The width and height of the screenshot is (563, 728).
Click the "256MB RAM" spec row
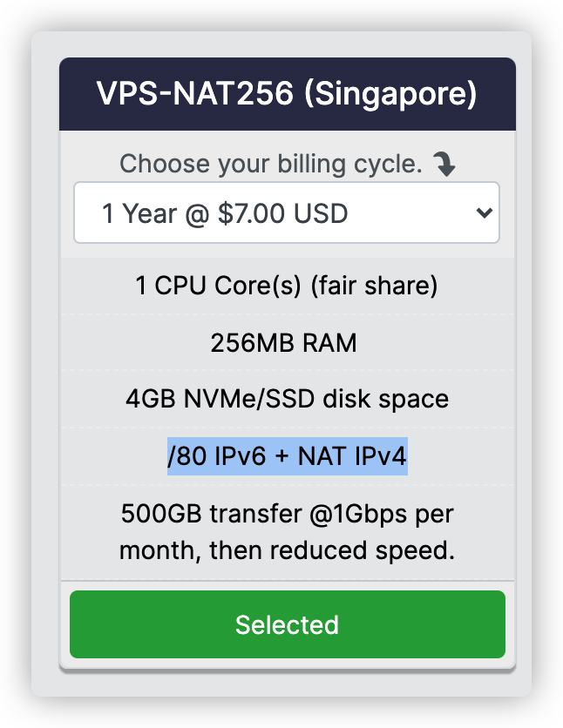coord(284,343)
